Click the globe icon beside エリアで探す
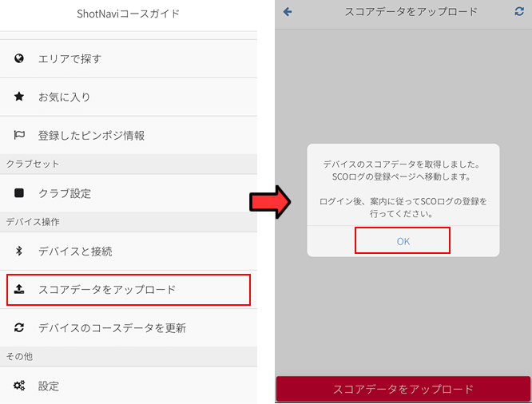Image resolution: width=532 pixels, height=404 pixels. click(19, 58)
